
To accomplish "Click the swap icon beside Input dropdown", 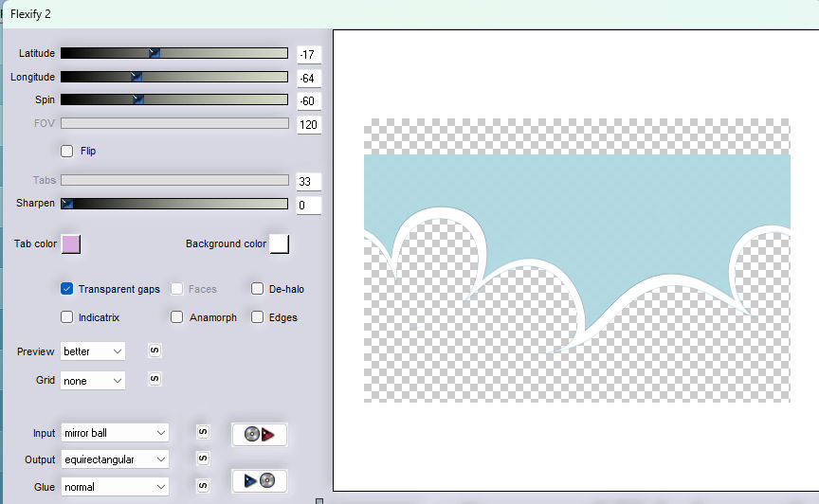I will point(203,432).
